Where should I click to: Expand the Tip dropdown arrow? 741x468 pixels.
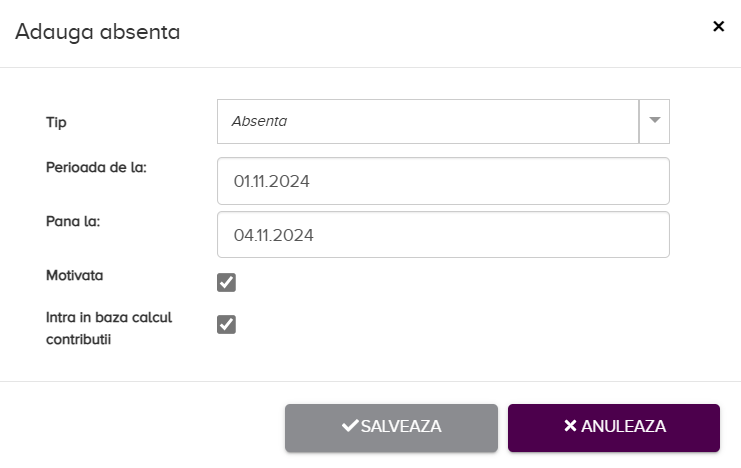click(655, 121)
